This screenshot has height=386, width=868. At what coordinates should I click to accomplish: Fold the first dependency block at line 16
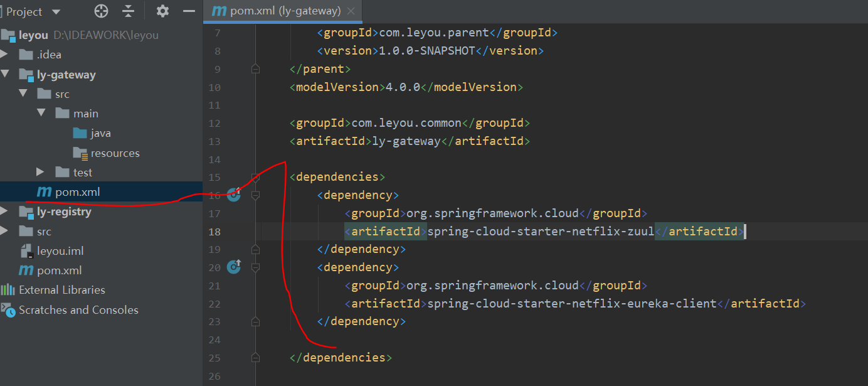255,195
